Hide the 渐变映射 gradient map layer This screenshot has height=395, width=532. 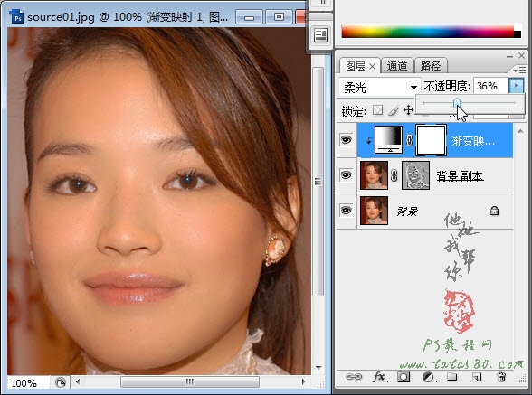pos(346,139)
